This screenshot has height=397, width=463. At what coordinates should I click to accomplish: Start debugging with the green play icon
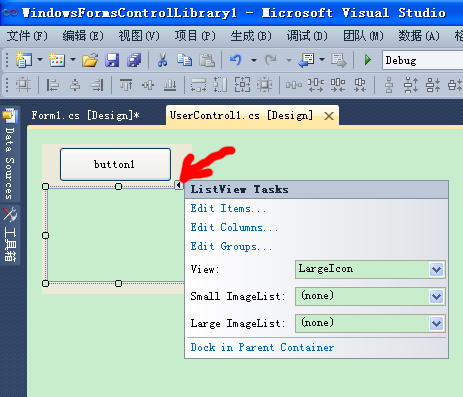(x=368, y=60)
